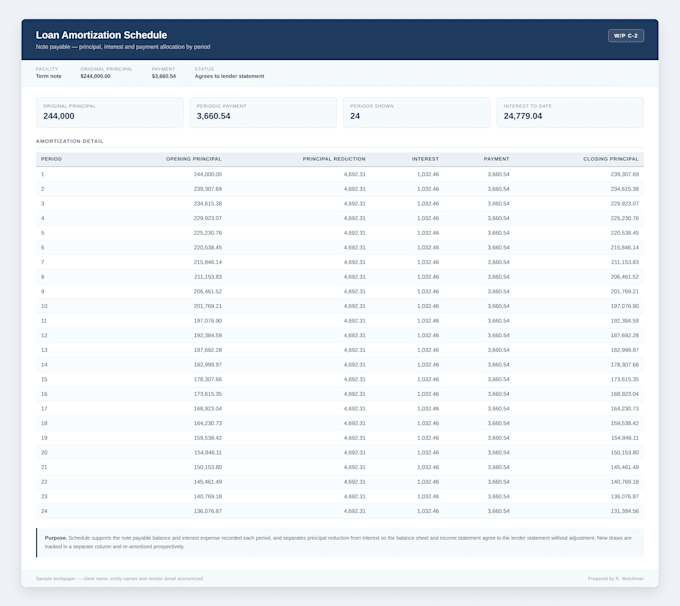
Task: Click the Loan Amortization Schedule title
Action: coord(101,35)
